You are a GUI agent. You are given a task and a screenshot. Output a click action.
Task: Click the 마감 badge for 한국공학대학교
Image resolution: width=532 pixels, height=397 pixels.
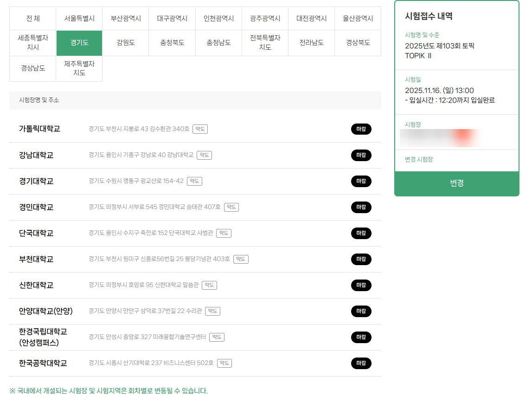[x=361, y=363]
